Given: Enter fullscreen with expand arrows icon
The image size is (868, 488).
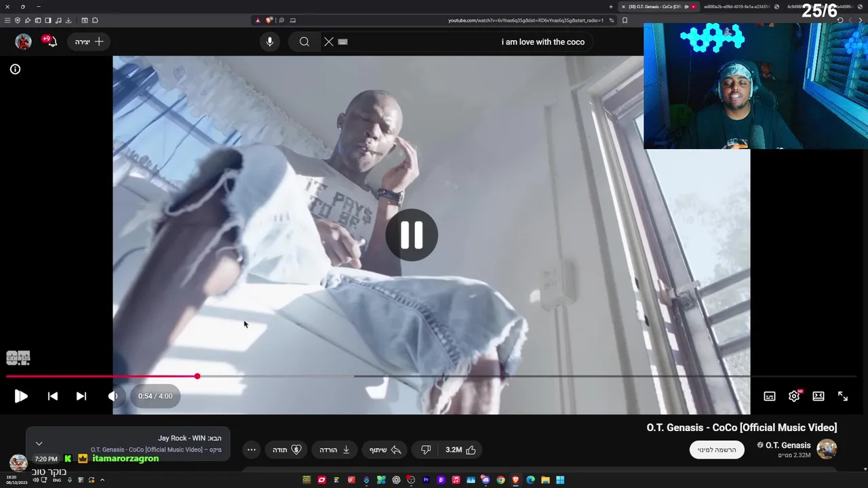Looking at the screenshot, I should pyautogui.click(x=843, y=396).
